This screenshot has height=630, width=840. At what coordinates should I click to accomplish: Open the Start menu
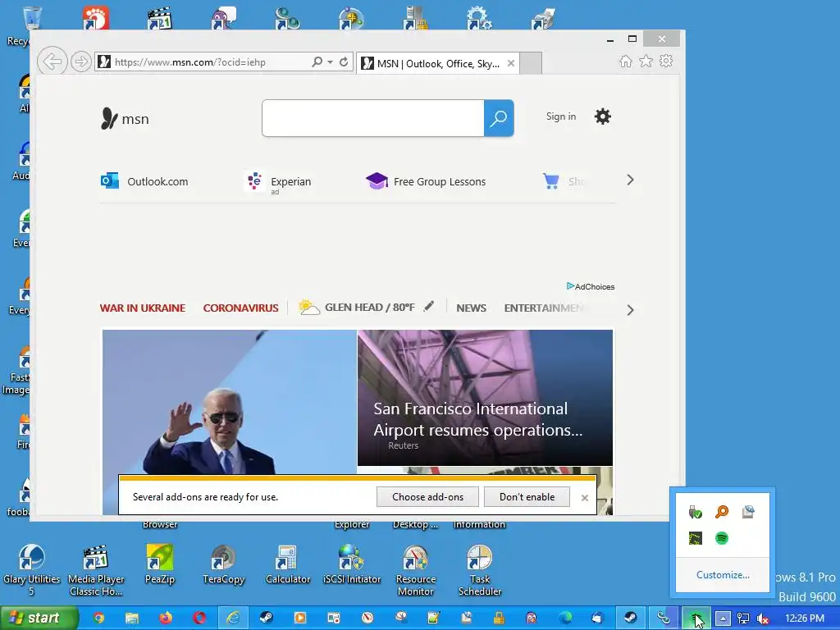39,618
